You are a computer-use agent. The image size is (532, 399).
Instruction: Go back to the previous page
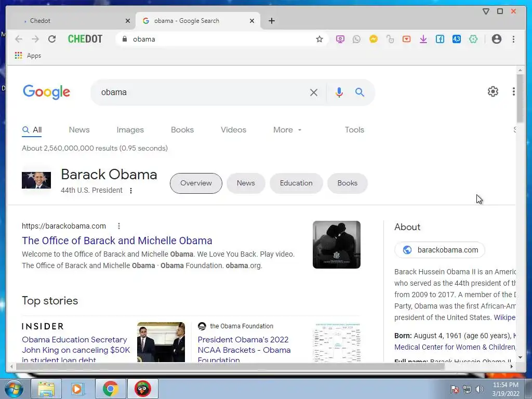[x=19, y=39]
